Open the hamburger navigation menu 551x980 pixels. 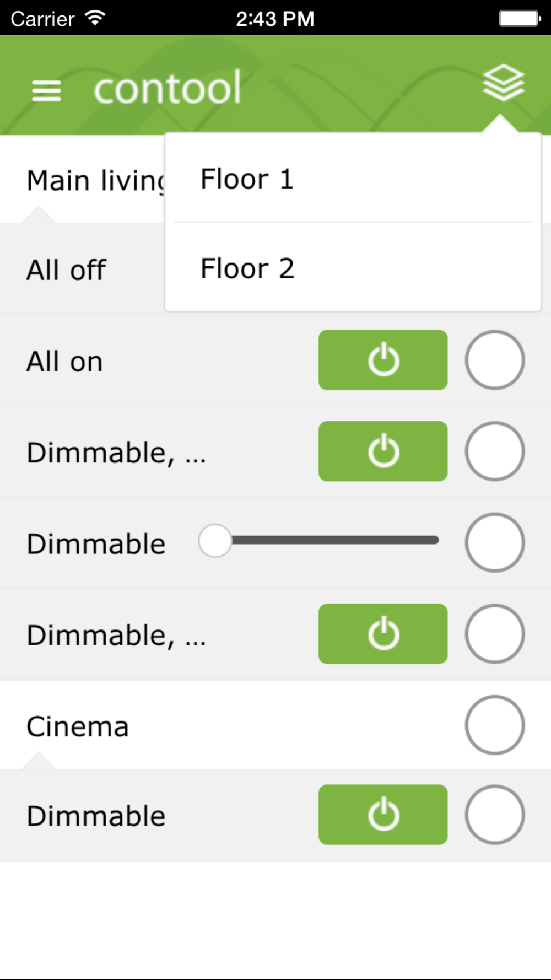point(46,90)
